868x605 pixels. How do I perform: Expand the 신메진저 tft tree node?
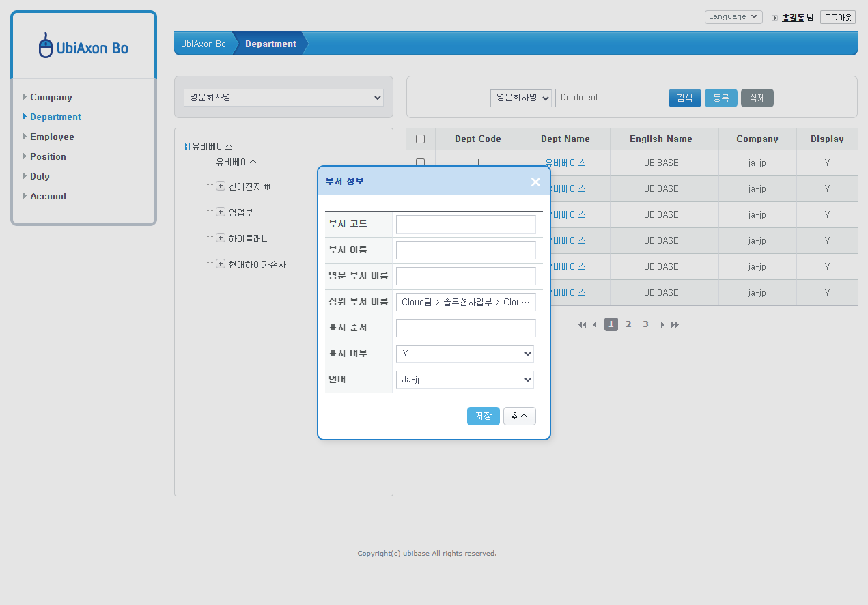click(x=221, y=186)
